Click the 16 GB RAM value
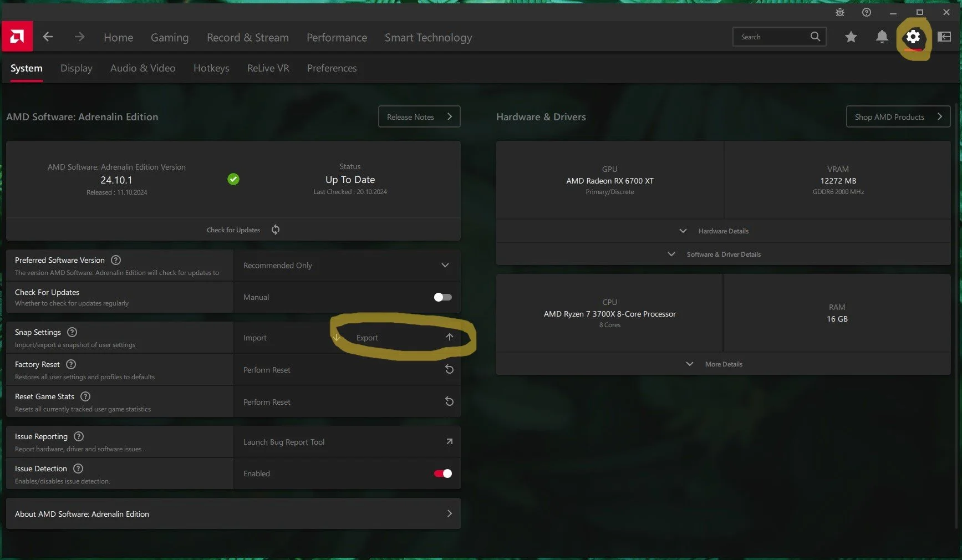 click(837, 319)
